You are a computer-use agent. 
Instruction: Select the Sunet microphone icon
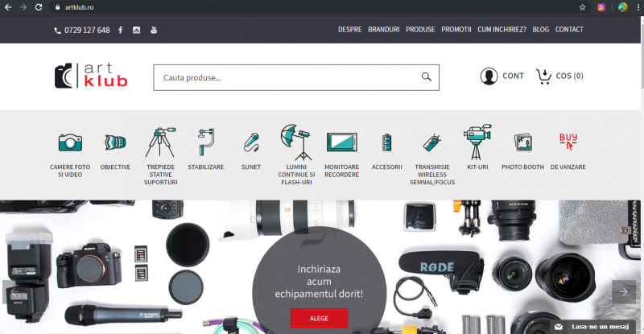tap(251, 142)
